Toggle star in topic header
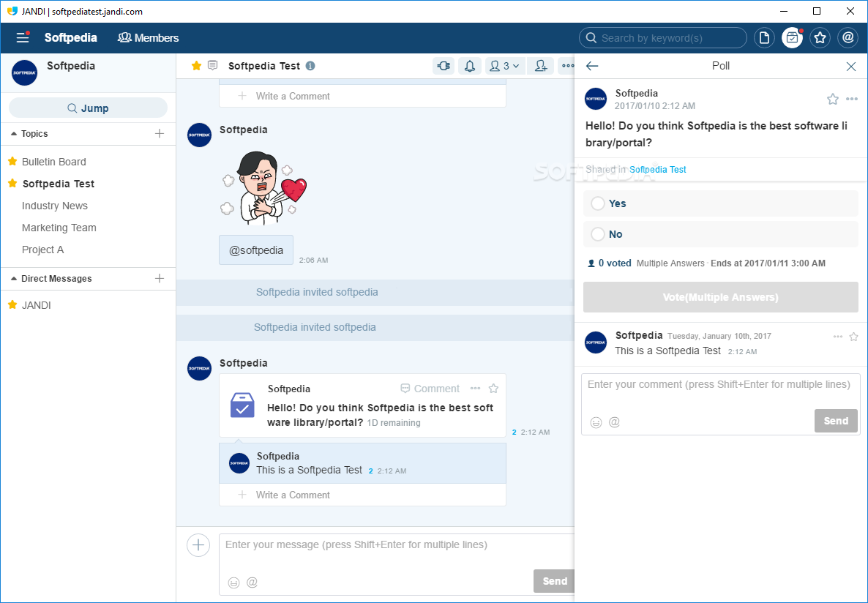The width and height of the screenshot is (868, 603). click(x=196, y=66)
